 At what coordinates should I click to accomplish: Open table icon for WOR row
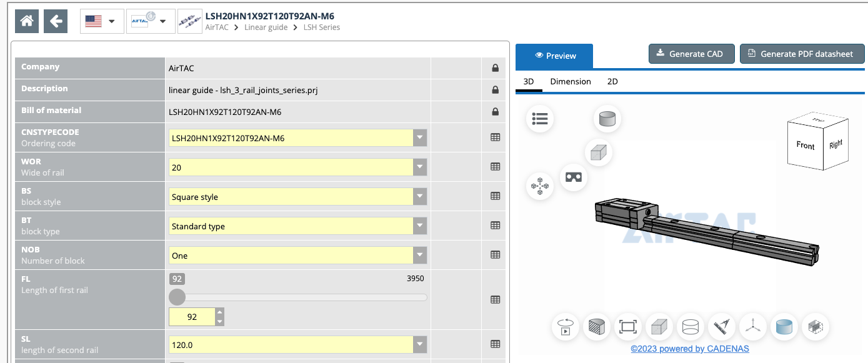[x=495, y=167]
